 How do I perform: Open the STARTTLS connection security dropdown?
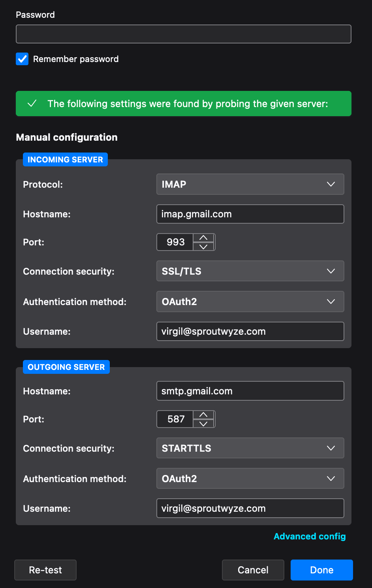pyautogui.click(x=250, y=448)
